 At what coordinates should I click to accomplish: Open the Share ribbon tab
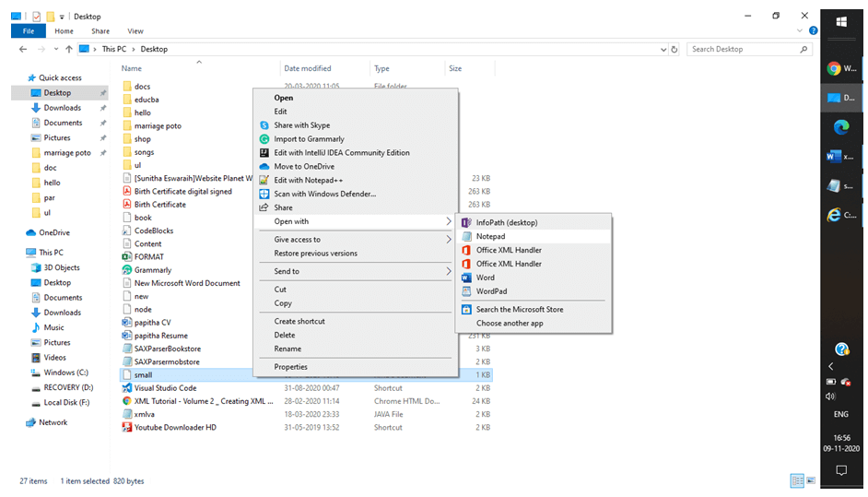pos(100,31)
